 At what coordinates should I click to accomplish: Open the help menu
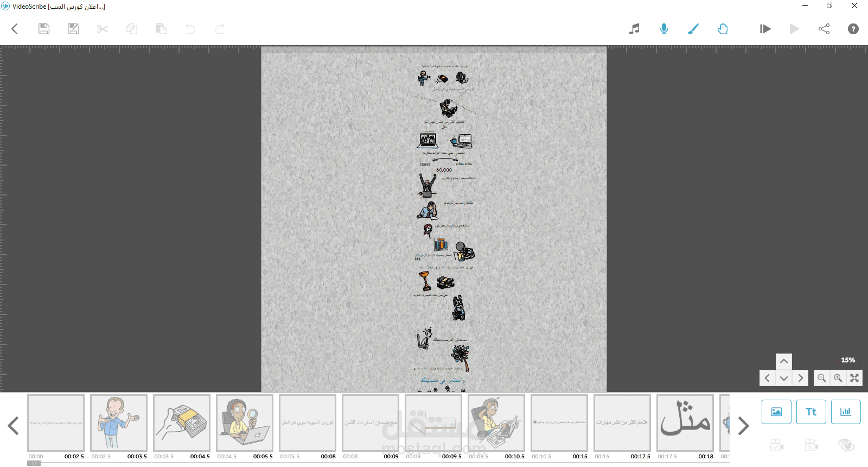point(853,29)
